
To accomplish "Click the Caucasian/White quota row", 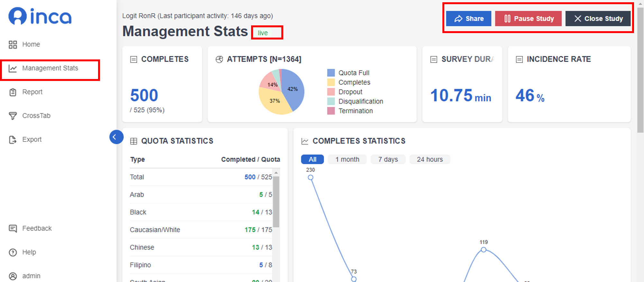I will click(x=201, y=230).
